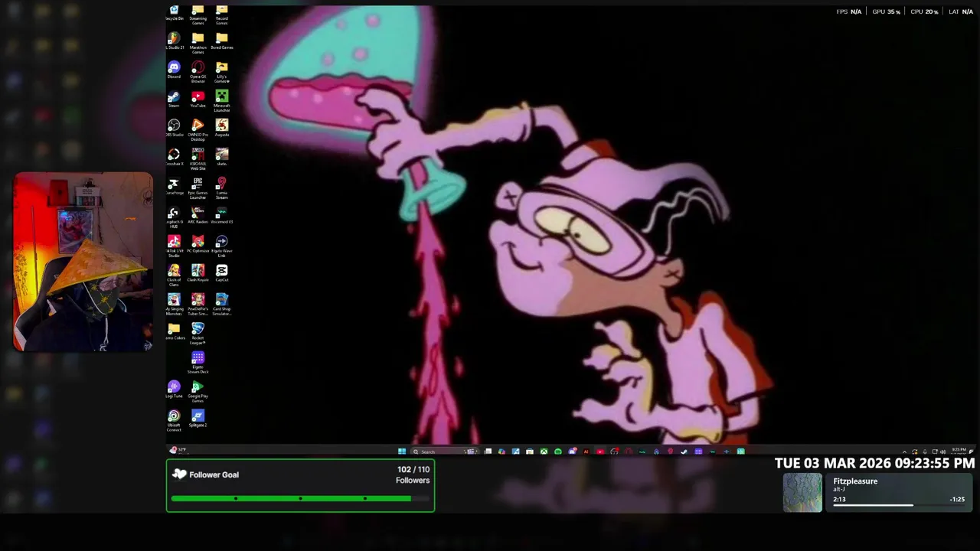Open Voicemod V3 desktop shortcut

pos(222,215)
